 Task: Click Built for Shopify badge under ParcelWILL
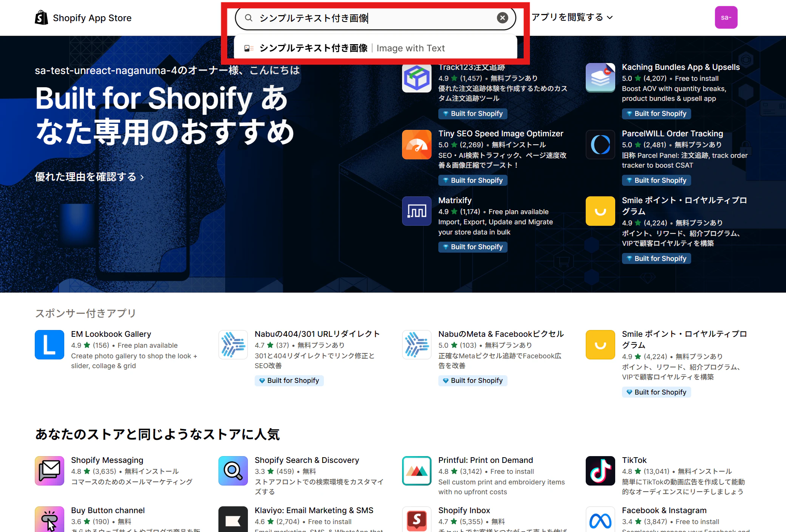click(x=656, y=180)
